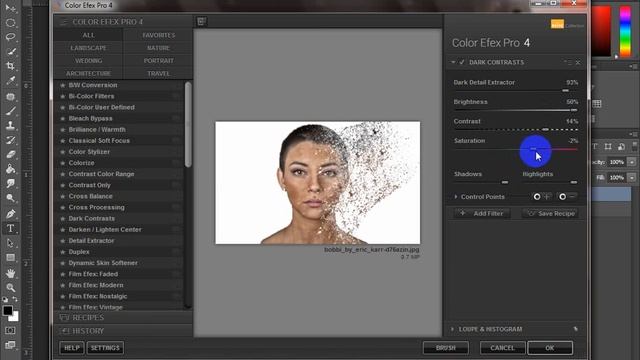Screen dimensions: 640x360
Task: Select the Quick Selection brush tool
Action: coord(10,51)
